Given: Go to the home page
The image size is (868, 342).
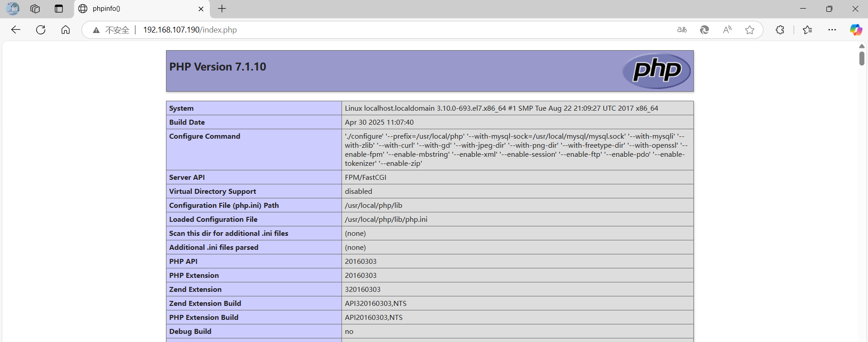Looking at the screenshot, I should pos(66,30).
